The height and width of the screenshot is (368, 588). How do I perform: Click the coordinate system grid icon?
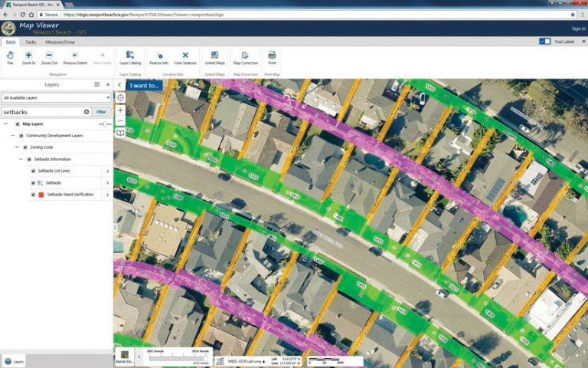[x=220, y=361]
